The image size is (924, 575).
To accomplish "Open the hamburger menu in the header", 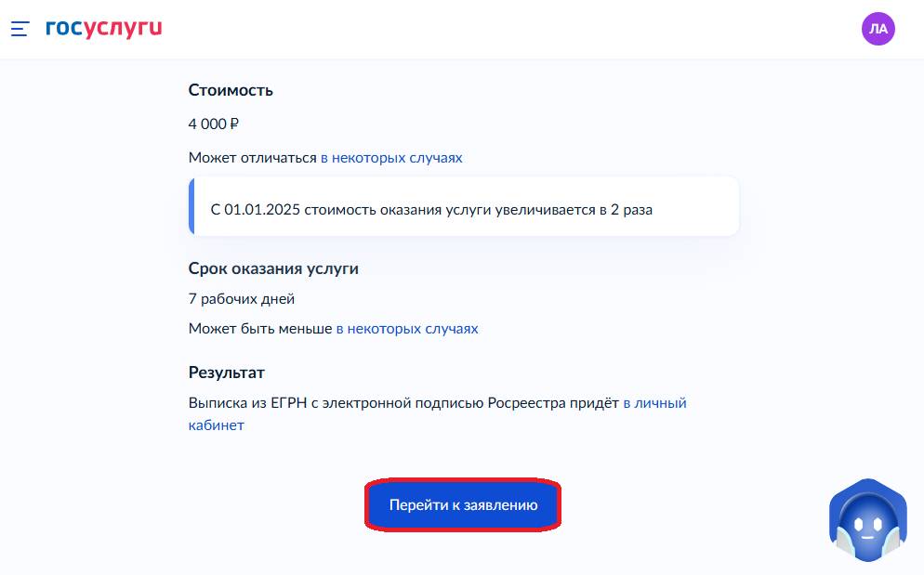I will 19,29.
